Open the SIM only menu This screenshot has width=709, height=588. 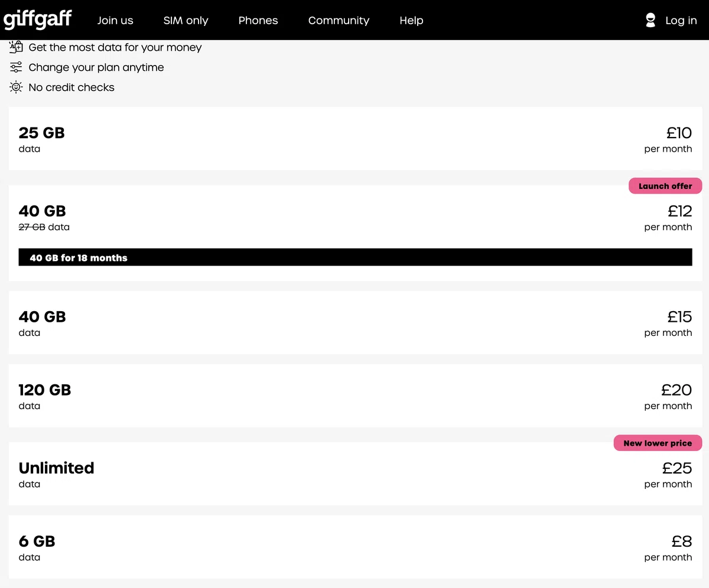186,20
